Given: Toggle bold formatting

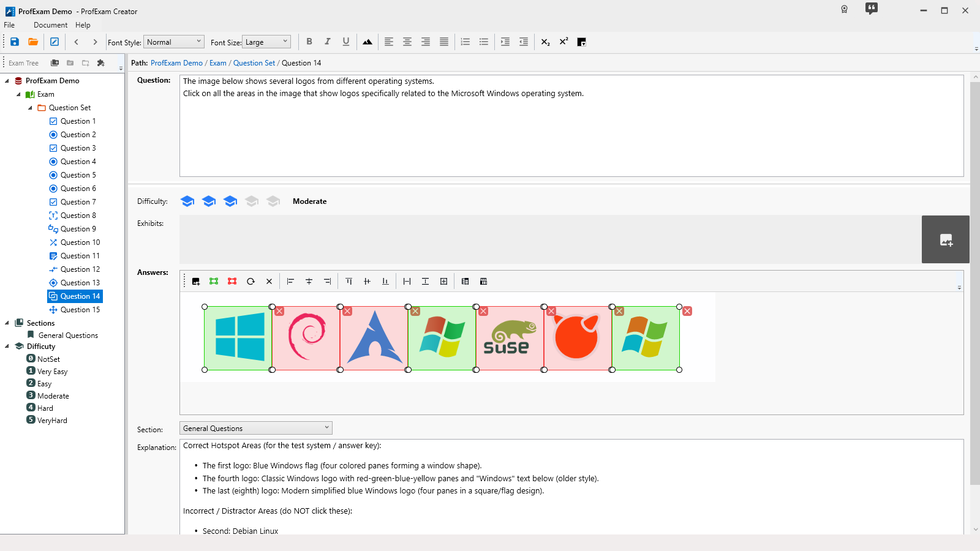Looking at the screenshot, I should click(309, 42).
